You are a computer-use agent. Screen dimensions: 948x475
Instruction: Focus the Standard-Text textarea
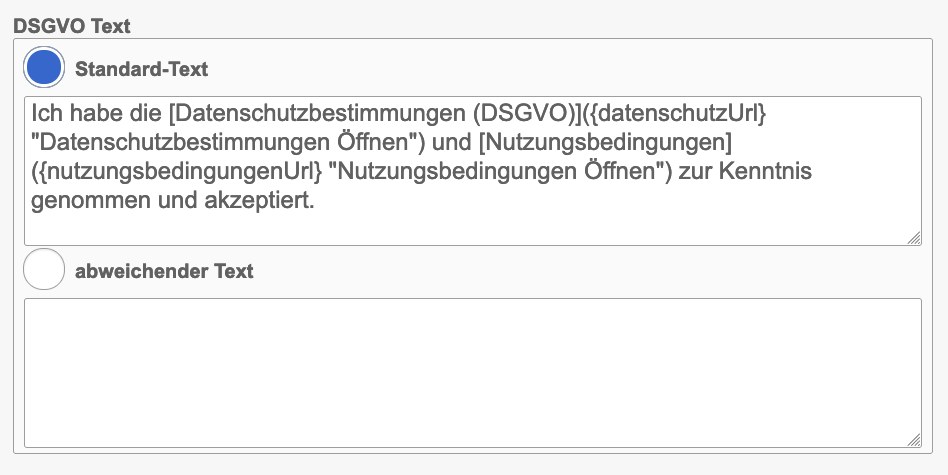(472, 225)
